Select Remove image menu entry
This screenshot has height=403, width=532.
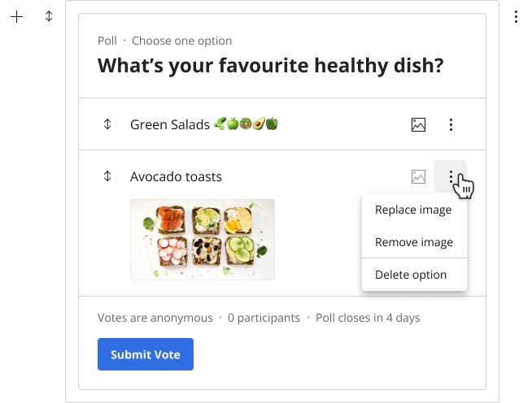pyautogui.click(x=414, y=242)
